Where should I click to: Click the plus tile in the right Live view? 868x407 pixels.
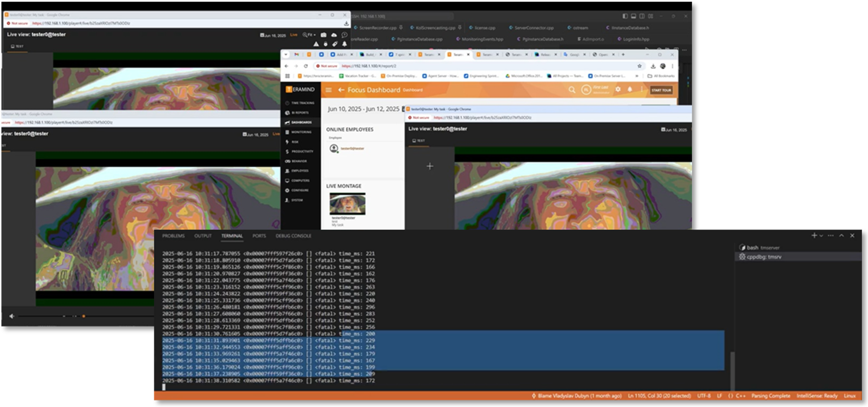point(430,166)
